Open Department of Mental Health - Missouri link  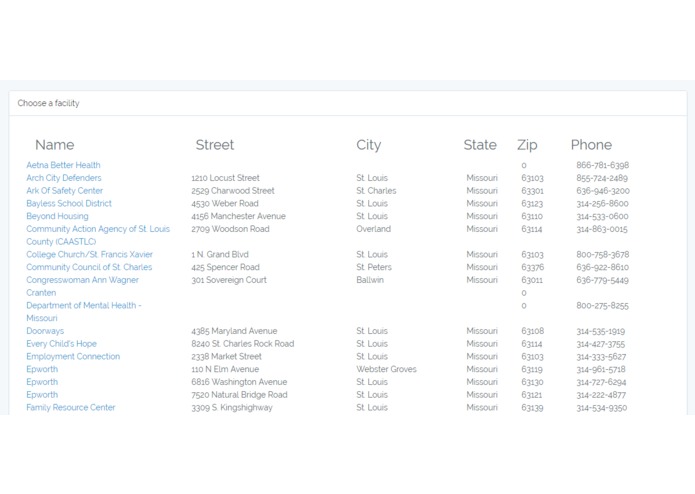coord(84,312)
